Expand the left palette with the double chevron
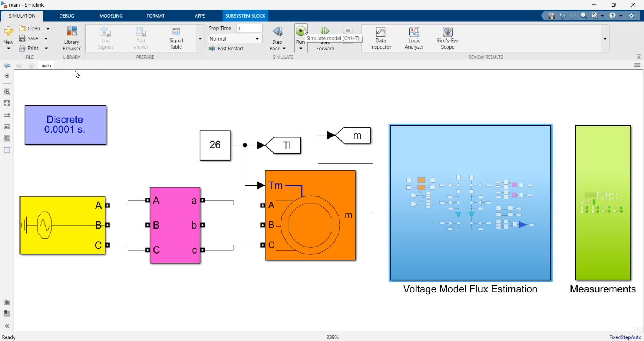Image resolution: width=644 pixels, height=341 pixels. 7,326
